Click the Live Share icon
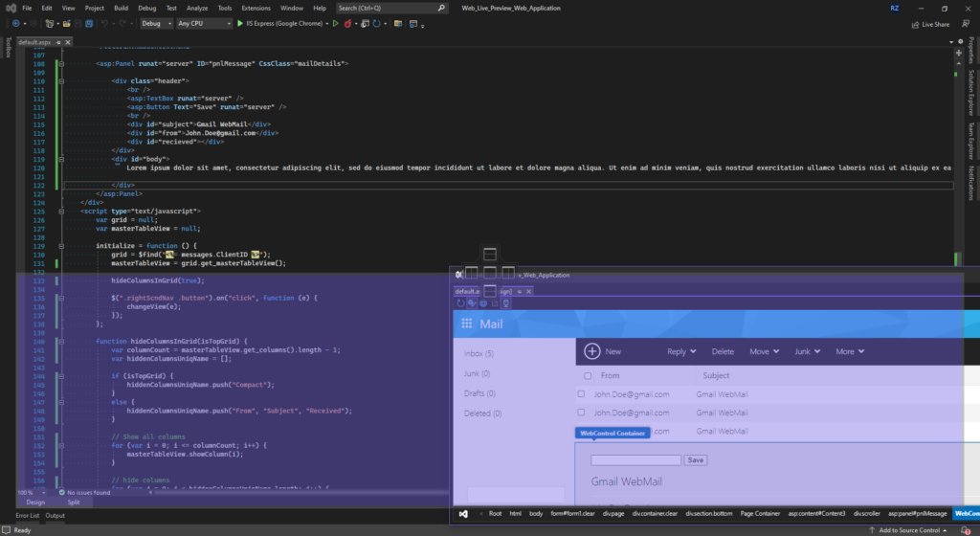The width and height of the screenshot is (980, 536). [x=916, y=24]
